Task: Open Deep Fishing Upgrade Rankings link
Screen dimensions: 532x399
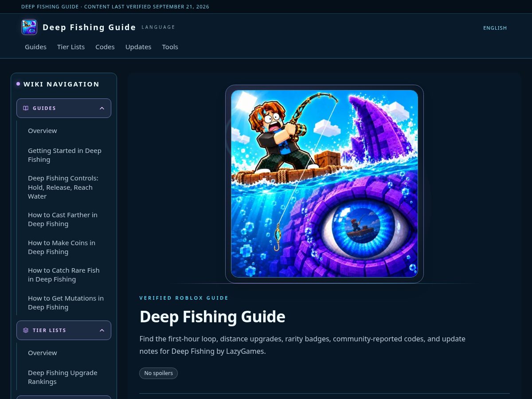Action: pyautogui.click(x=63, y=377)
